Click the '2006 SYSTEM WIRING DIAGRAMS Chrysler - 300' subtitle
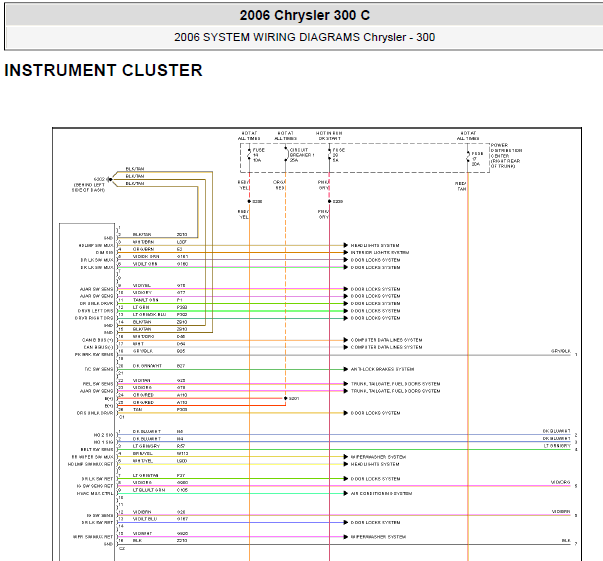Screen dimensions: 603x561 click(305, 37)
